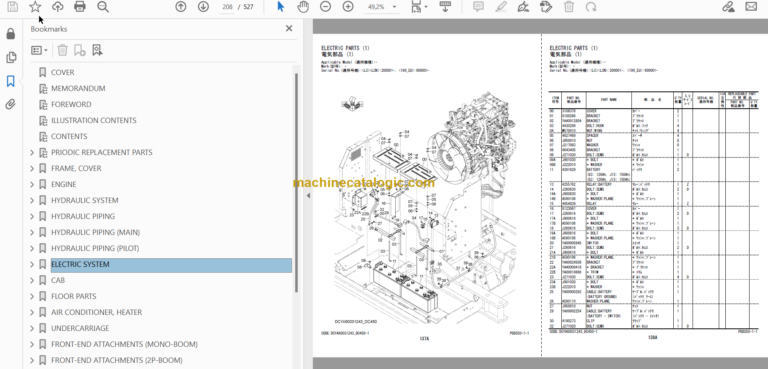Screen dimensions: 768x369
Task: Delete the selected bookmark
Action: coord(63,50)
